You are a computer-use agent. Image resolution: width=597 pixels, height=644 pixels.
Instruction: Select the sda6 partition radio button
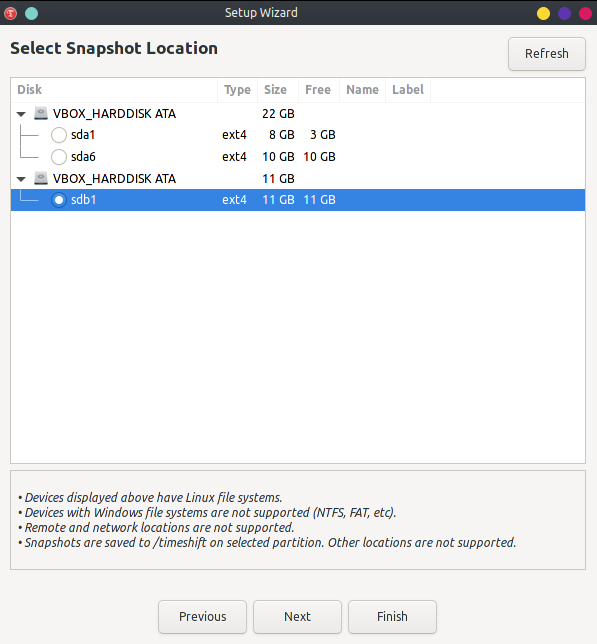[x=59, y=156]
